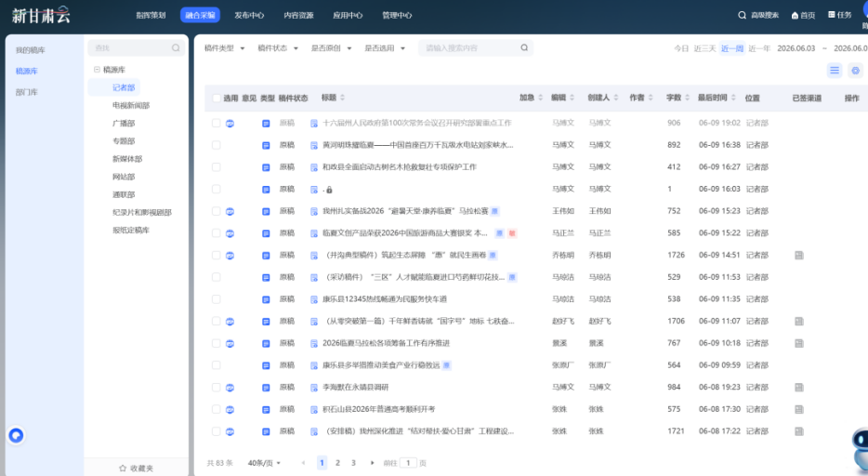Check the box for the 06-09 11:53 row

(216, 277)
